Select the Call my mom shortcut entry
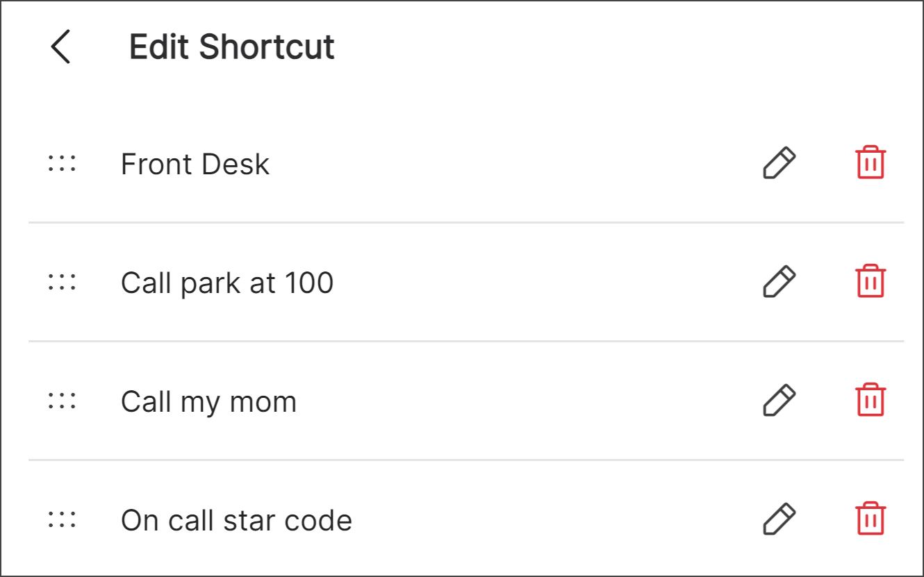Image resolution: width=924 pixels, height=577 pixels. pyautogui.click(x=208, y=401)
